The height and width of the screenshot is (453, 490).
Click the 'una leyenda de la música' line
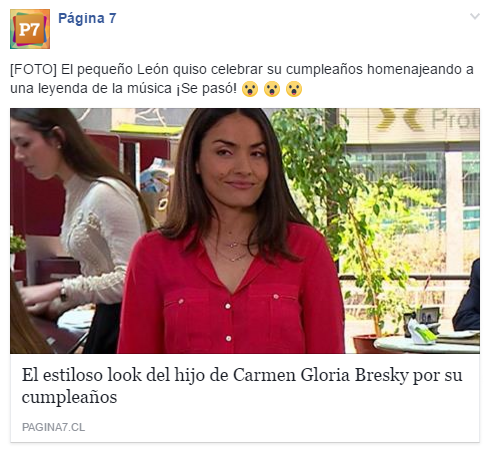91,89
